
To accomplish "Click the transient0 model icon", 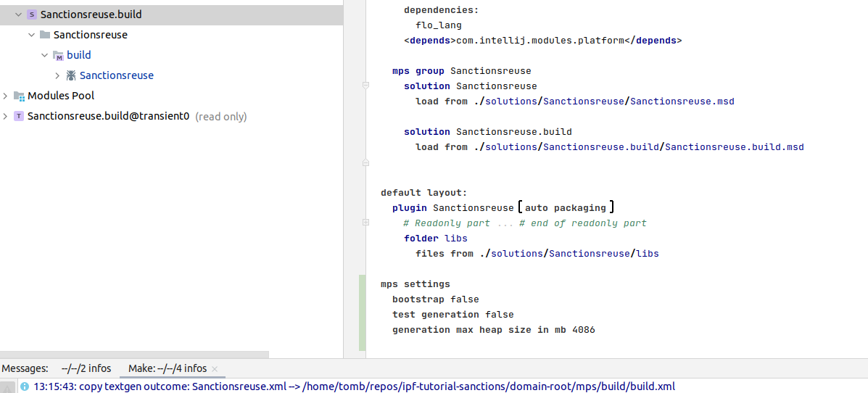I will point(19,116).
